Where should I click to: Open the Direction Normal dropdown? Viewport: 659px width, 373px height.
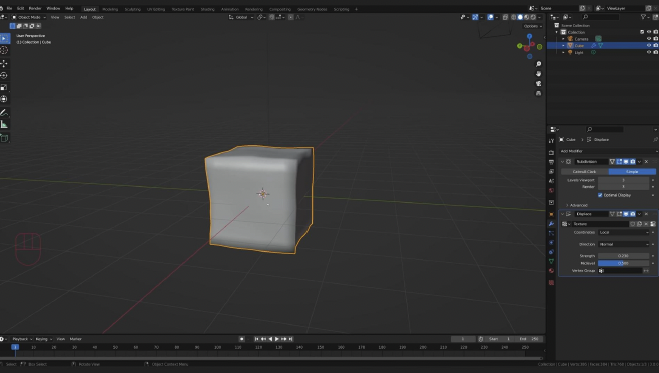pos(624,244)
